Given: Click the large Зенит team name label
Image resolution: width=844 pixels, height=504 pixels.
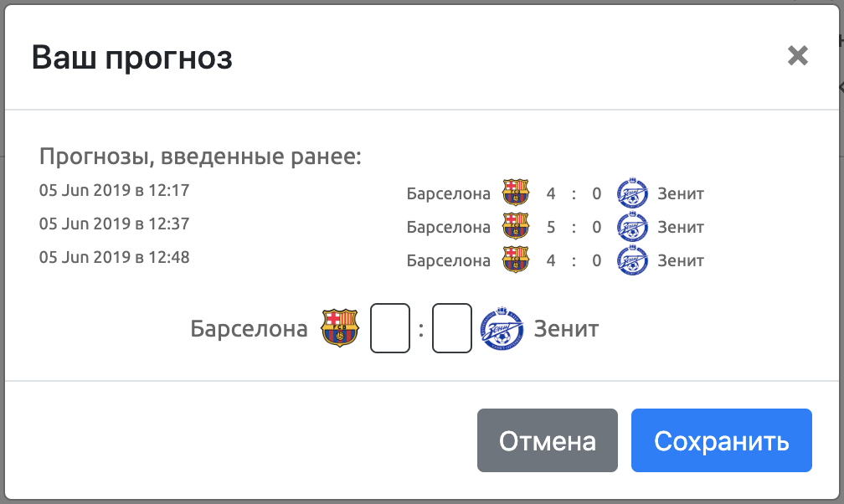Looking at the screenshot, I should [x=567, y=328].
